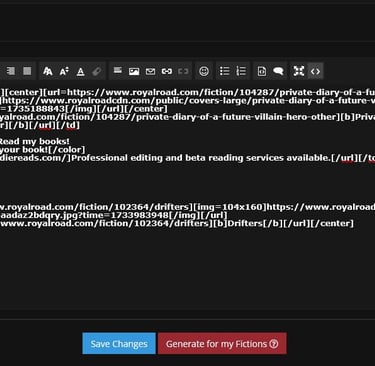Click the 'r][/b][/url][/td]' line
Image resolution: width=375 pixels, height=366 pixels.
(40, 125)
